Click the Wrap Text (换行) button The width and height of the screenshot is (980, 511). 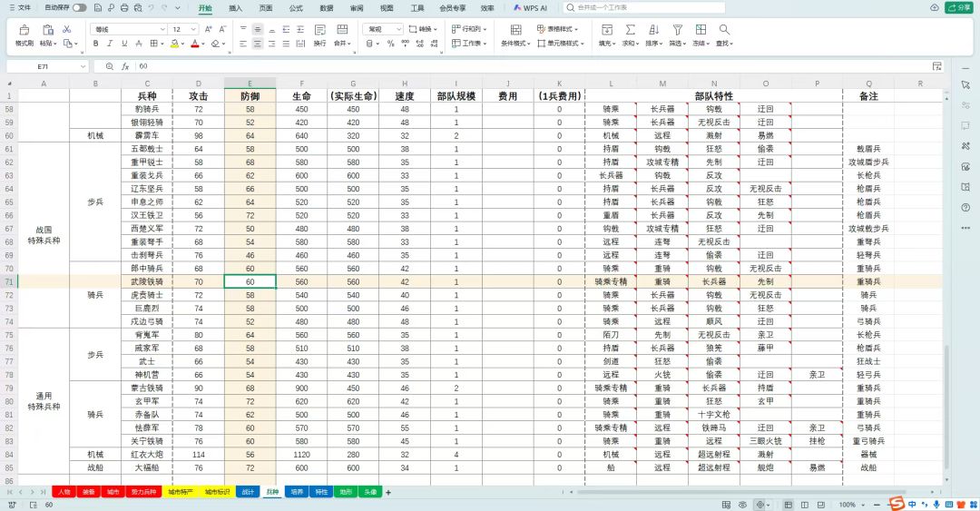click(x=320, y=35)
